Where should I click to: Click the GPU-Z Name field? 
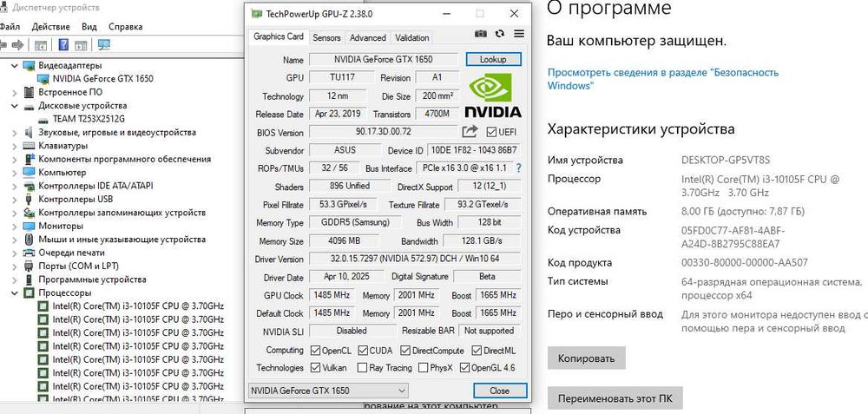(x=383, y=59)
